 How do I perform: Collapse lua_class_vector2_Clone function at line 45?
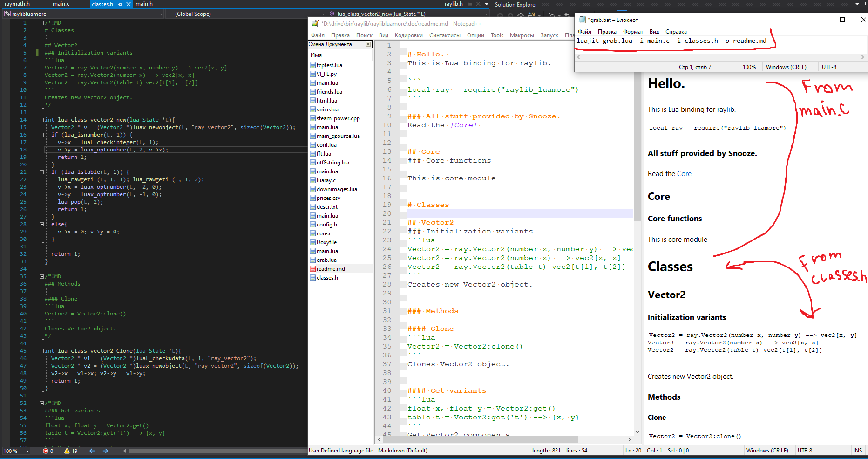pos(41,351)
